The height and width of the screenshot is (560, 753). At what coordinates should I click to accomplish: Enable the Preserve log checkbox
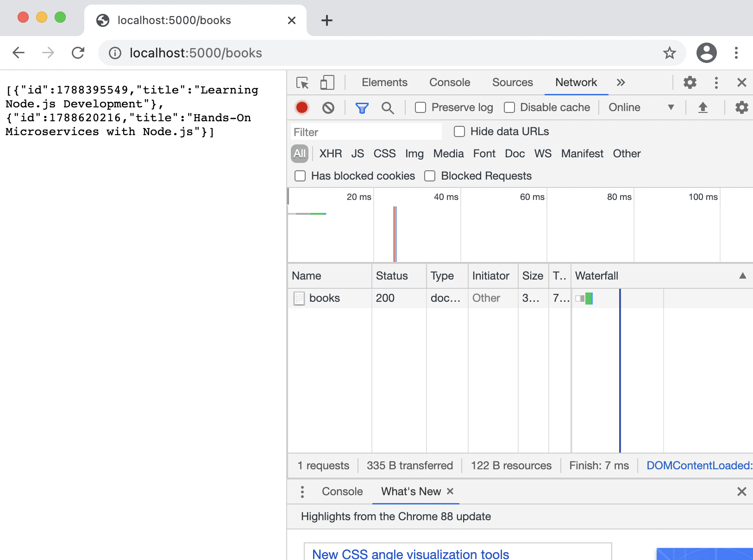(420, 108)
